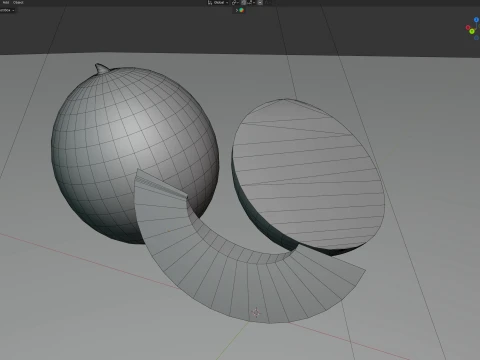The height and width of the screenshot is (360, 480).
Task: Click the dim negative Z axis on gizmo
Action: pyautogui.click(x=476, y=38)
